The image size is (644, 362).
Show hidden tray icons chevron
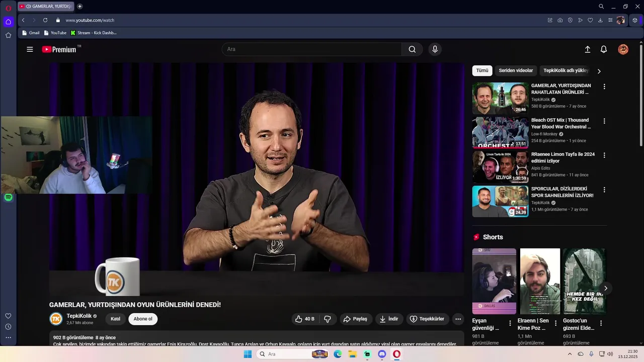click(x=570, y=354)
